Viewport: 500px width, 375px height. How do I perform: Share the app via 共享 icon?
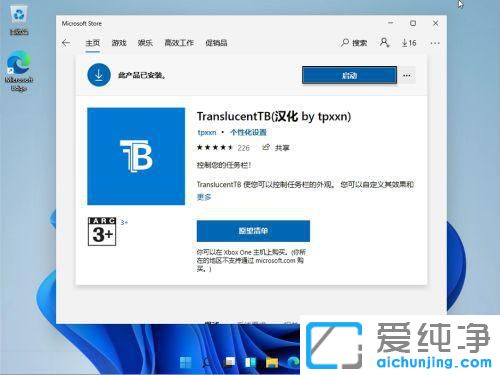pyautogui.click(x=276, y=147)
